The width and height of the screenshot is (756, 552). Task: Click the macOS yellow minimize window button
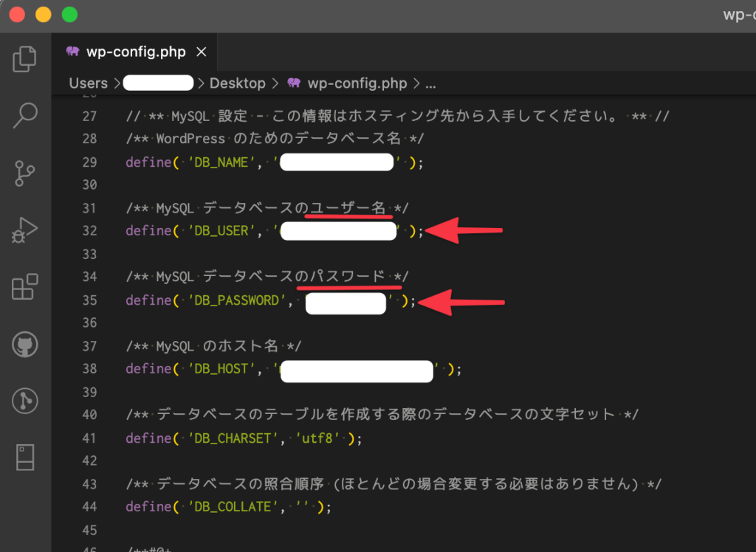coord(44,15)
